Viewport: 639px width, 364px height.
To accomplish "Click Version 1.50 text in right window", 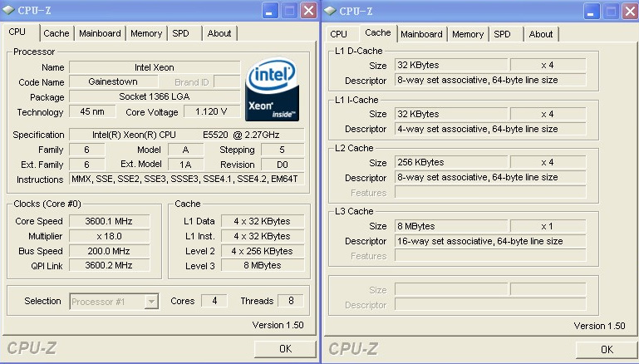I will coord(599,326).
